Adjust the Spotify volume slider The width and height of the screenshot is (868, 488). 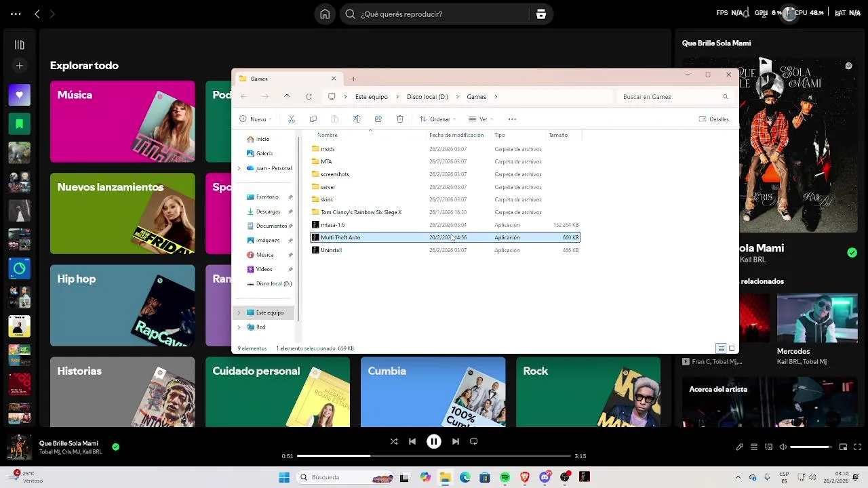(x=811, y=447)
